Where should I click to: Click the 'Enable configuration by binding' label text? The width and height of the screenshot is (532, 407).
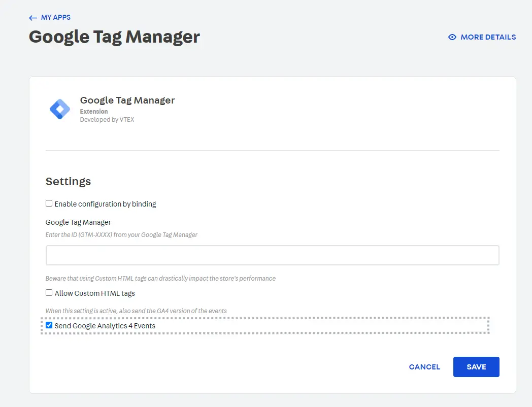[105, 204]
